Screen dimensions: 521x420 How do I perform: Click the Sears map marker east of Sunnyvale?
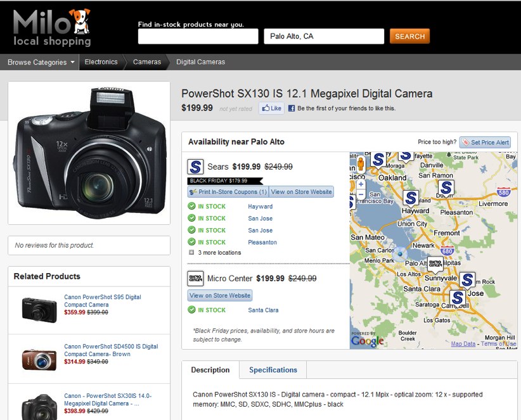(x=467, y=281)
